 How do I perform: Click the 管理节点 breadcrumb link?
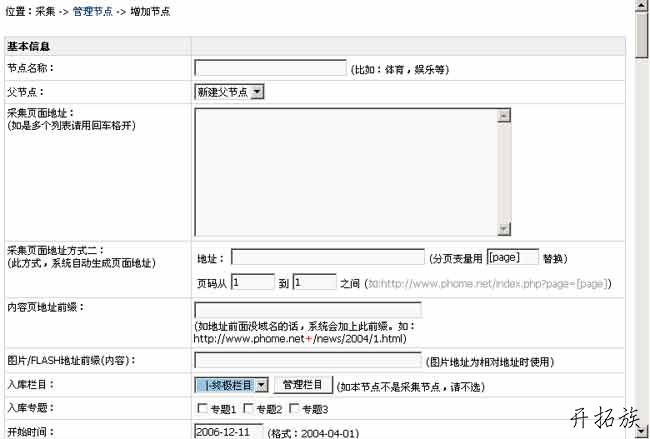coord(92,12)
